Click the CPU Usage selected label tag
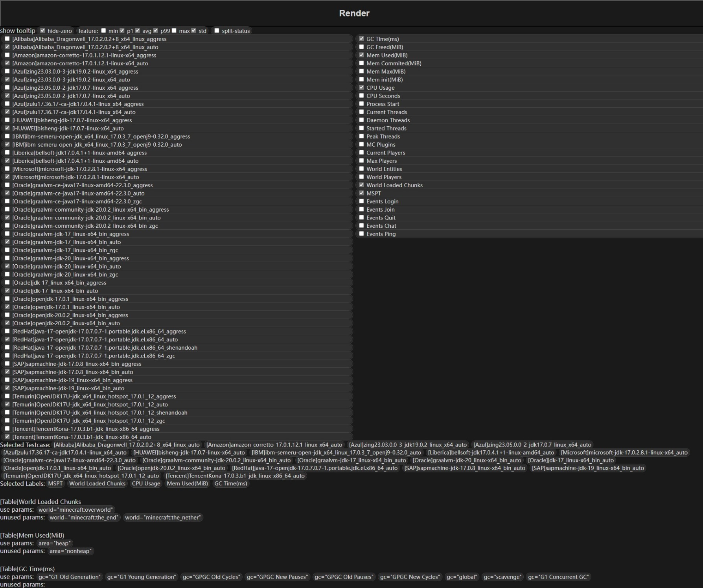Image resolution: width=703 pixels, height=588 pixels. [x=146, y=483]
